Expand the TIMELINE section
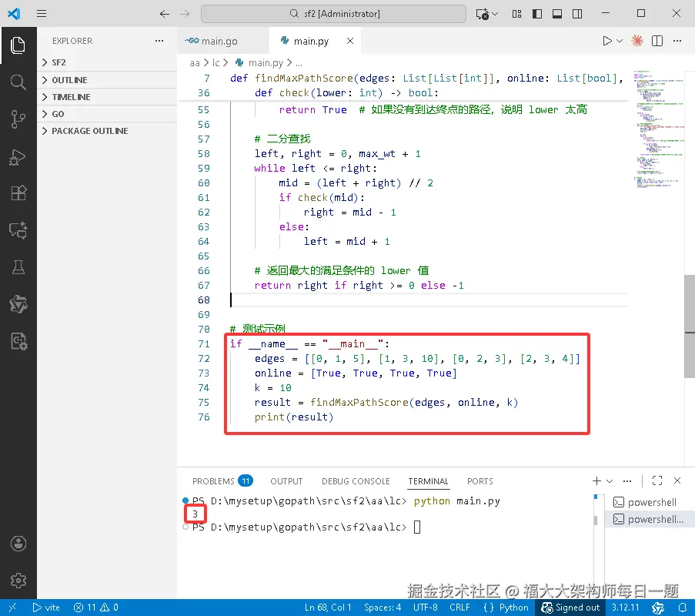695x616 pixels. click(x=107, y=97)
